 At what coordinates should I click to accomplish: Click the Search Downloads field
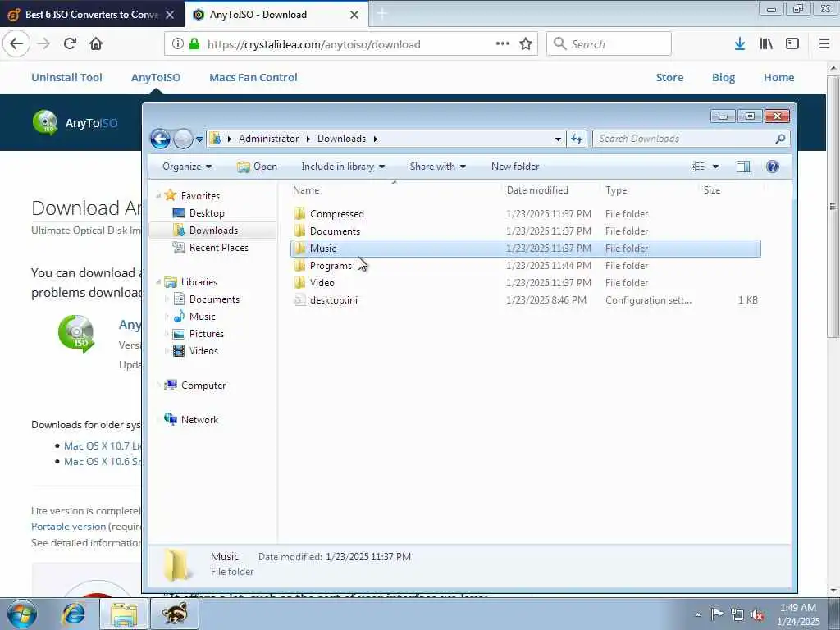pos(691,139)
